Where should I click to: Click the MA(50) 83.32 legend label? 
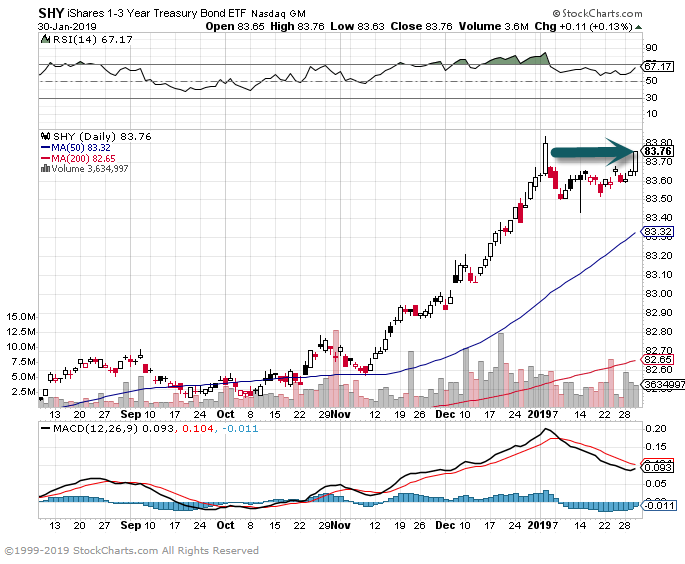[81, 148]
